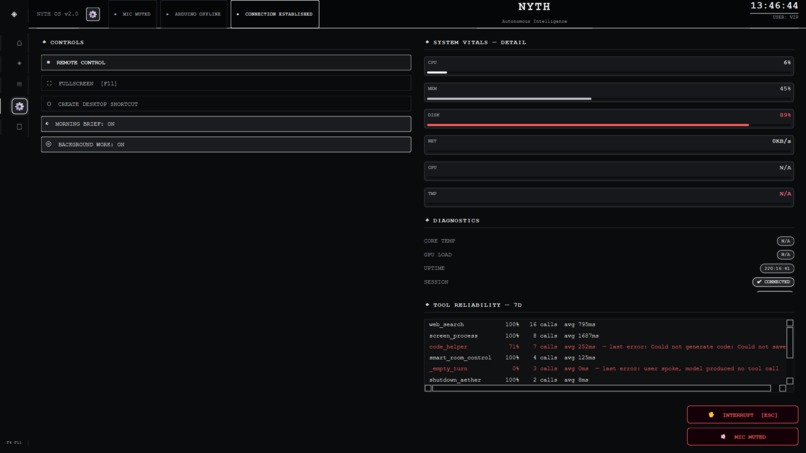This screenshot has width=806, height=453.
Task: Click the Controls section header
Action: pyautogui.click(x=67, y=42)
